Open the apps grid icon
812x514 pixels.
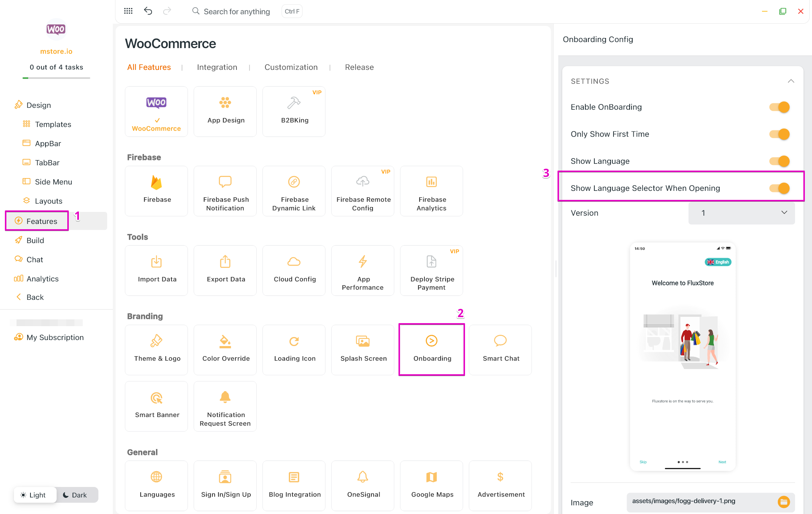[x=128, y=11]
